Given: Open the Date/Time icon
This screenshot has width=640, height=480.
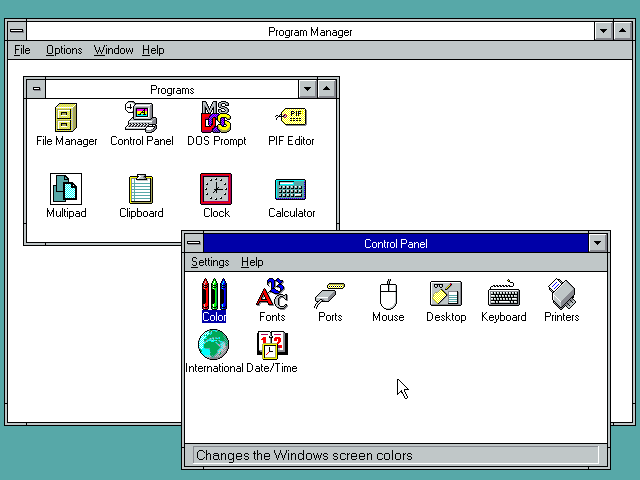Looking at the screenshot, I should [x=272, y=345].
